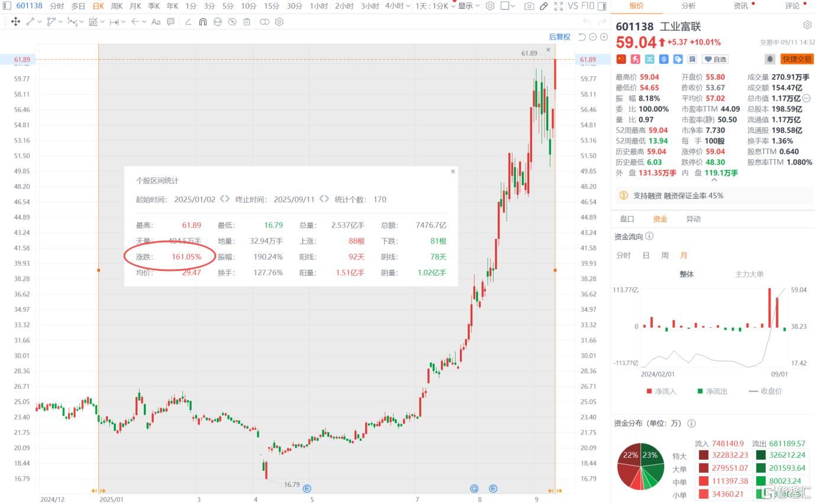Set a price alert with the bell icon
815x504 pixels.
click(x=769, y=59)
